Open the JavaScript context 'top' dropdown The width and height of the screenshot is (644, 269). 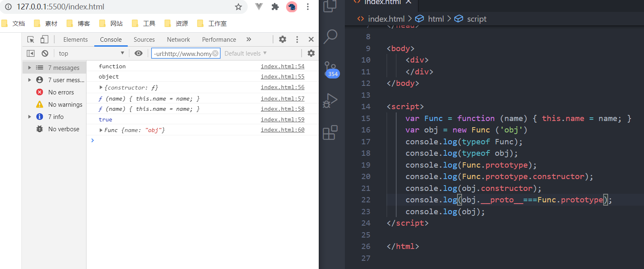[x=91, y=53]
